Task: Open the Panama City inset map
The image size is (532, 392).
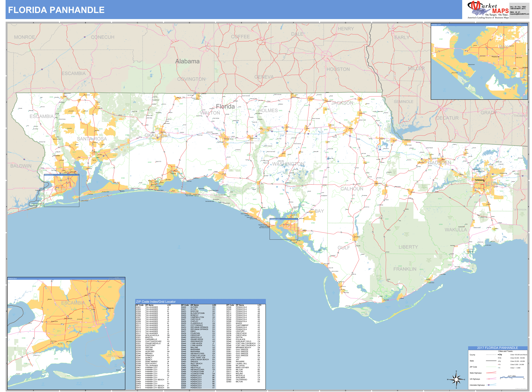Action: [x=479, y=61]
